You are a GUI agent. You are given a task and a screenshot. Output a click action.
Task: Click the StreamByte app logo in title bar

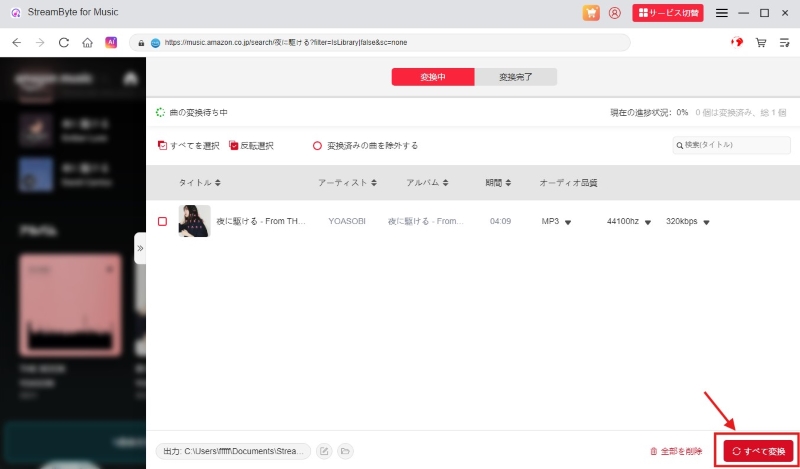coord(16,13)
